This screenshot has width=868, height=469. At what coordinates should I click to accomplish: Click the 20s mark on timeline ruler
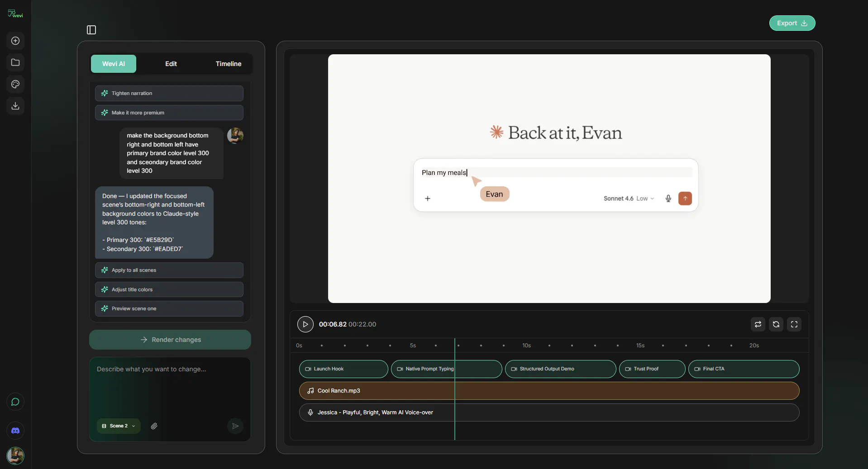tap(754, 346)
